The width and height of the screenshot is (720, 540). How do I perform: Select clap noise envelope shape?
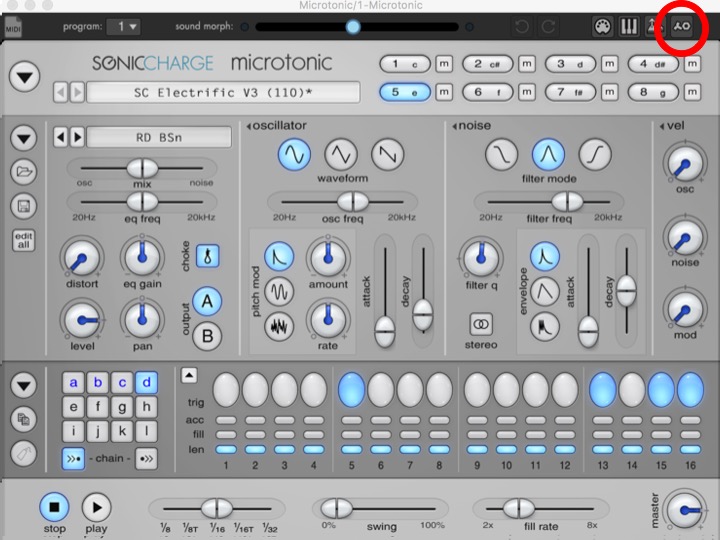click(x=545, y=326)
